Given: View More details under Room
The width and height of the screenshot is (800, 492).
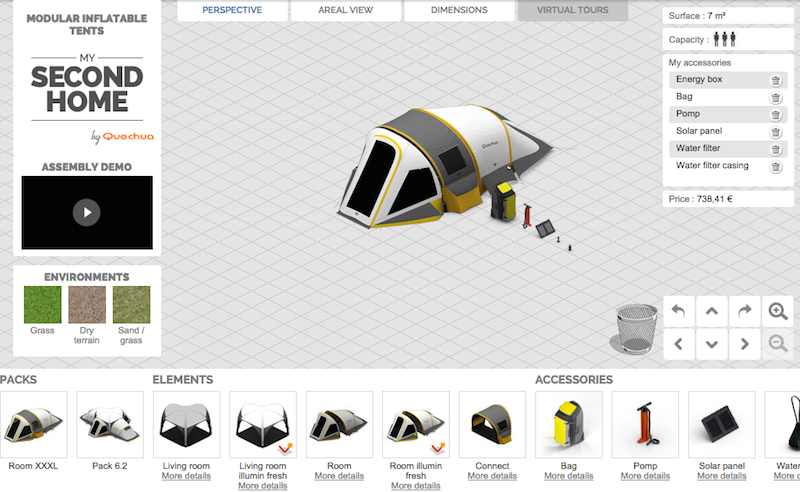Looking at the screenshot, I should coord(339,476).
